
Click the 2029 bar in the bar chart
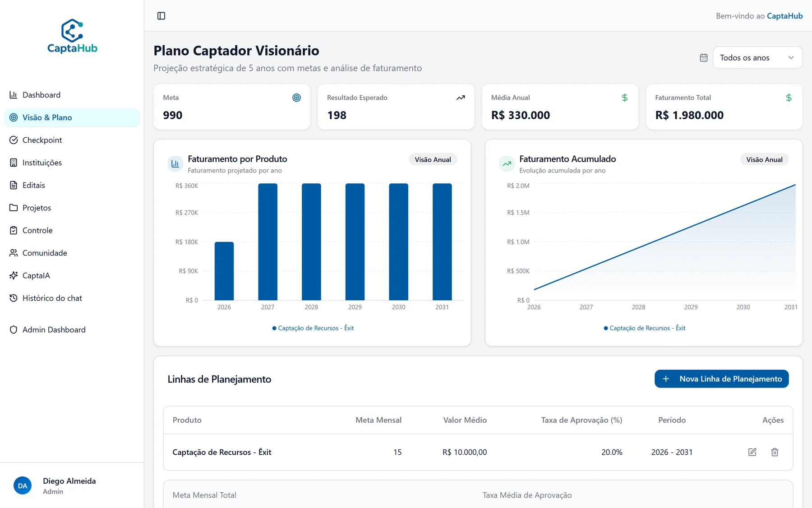click(x=355, y=242)
